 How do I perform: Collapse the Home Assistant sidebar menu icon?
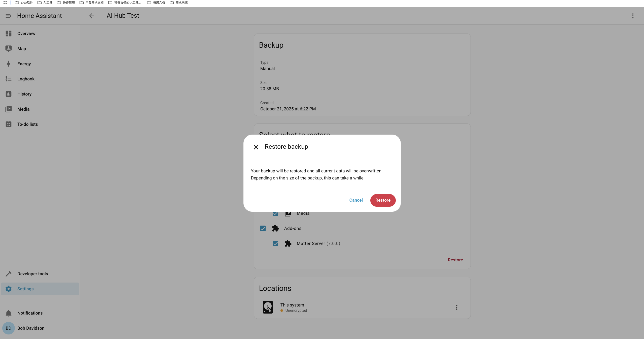[9, 16]
